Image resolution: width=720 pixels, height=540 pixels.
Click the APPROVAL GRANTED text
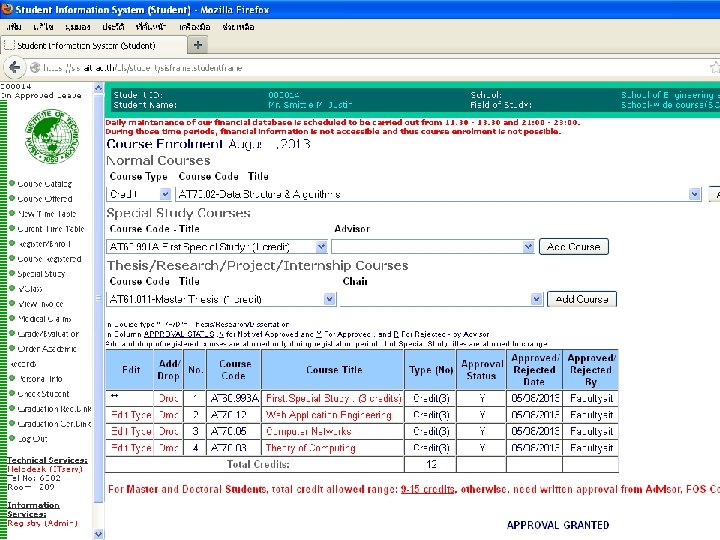557,525
